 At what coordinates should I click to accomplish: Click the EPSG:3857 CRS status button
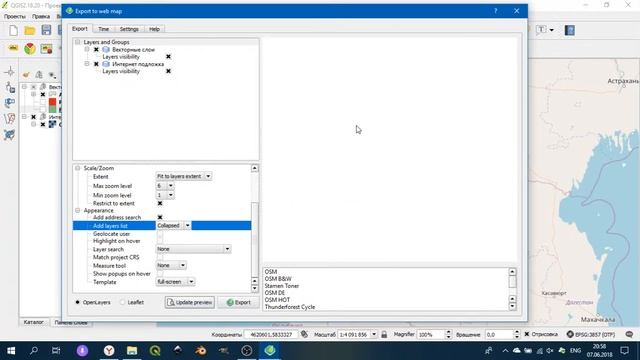591,334
